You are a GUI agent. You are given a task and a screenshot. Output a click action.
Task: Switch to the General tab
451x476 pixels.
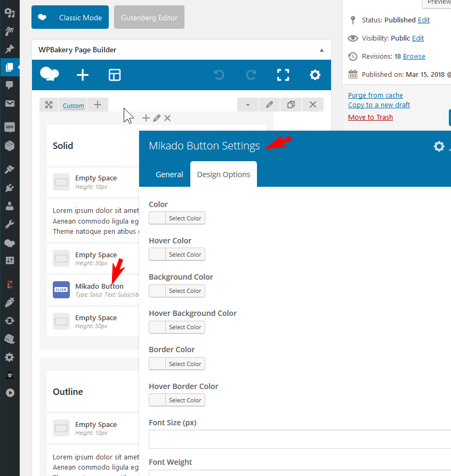tap(169, 174)
